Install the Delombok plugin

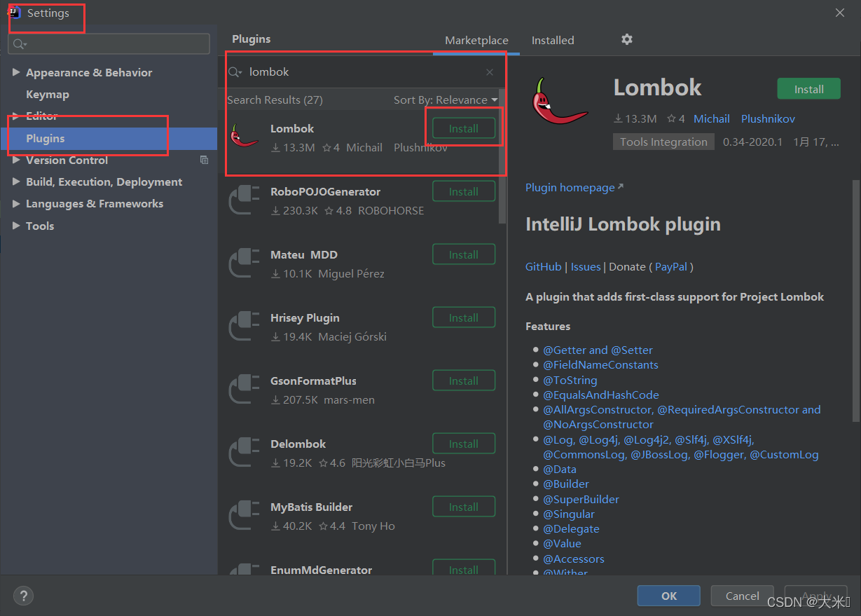[x=464, y=444]
